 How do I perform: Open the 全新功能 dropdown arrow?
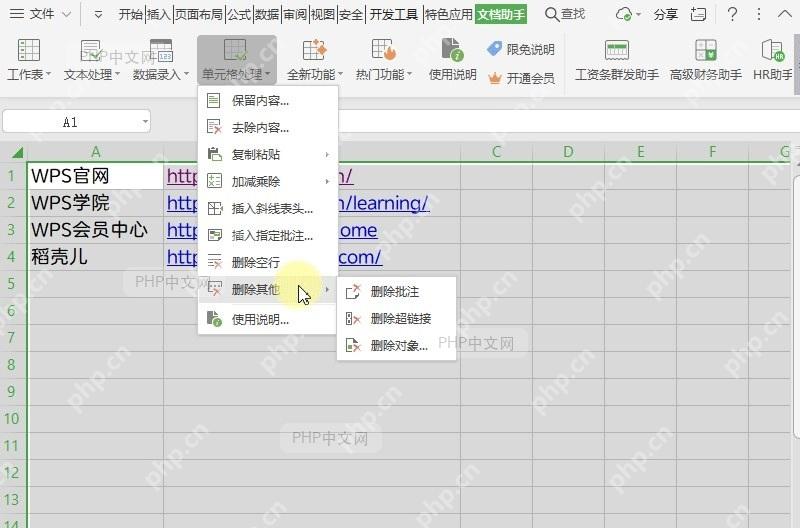(341, 74)
